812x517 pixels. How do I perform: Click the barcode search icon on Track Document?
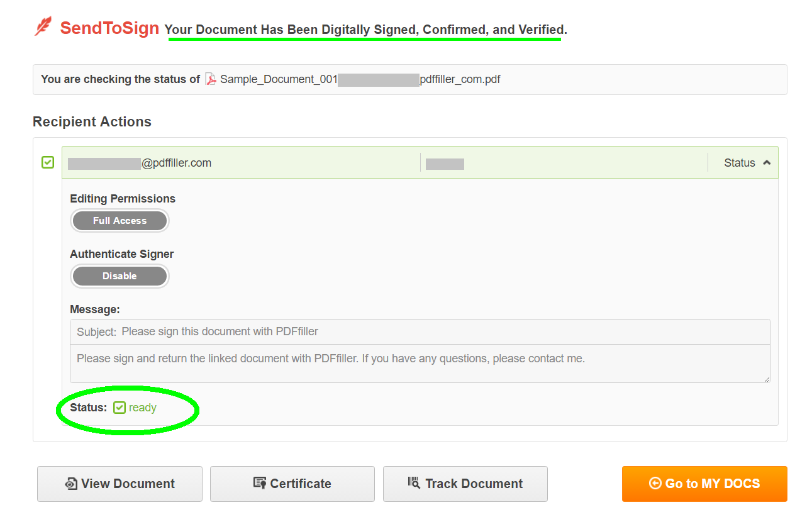pyautogui.click(x=414, y=483)
